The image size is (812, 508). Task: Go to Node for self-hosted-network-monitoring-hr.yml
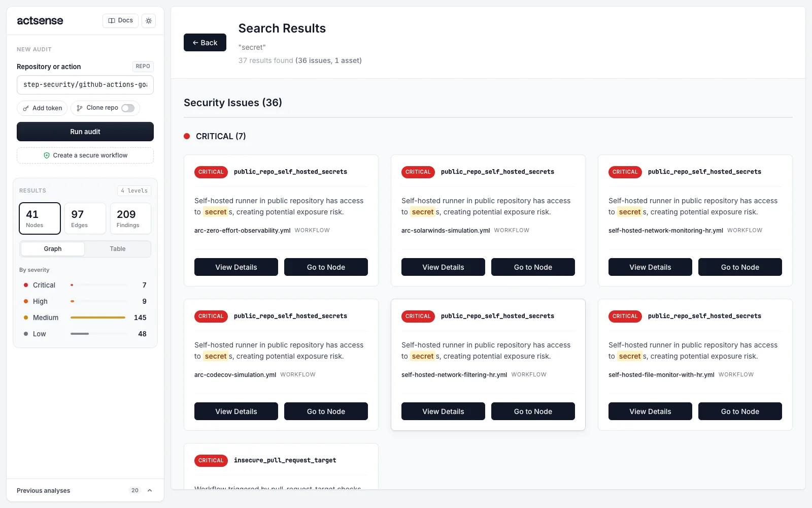[740, 267]
